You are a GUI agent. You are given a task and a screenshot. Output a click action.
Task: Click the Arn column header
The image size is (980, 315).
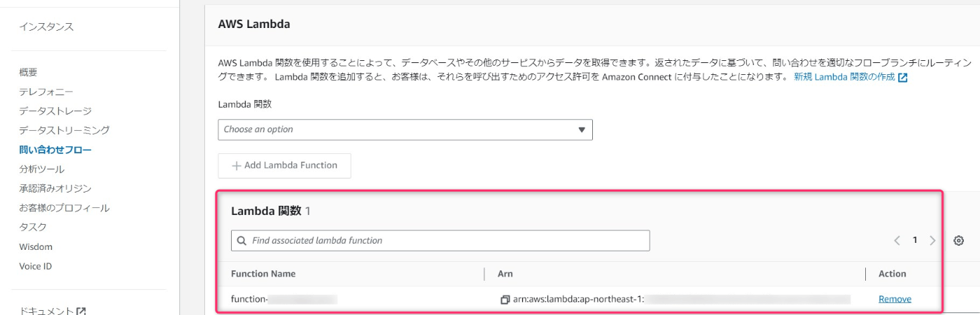click(505, 274)
